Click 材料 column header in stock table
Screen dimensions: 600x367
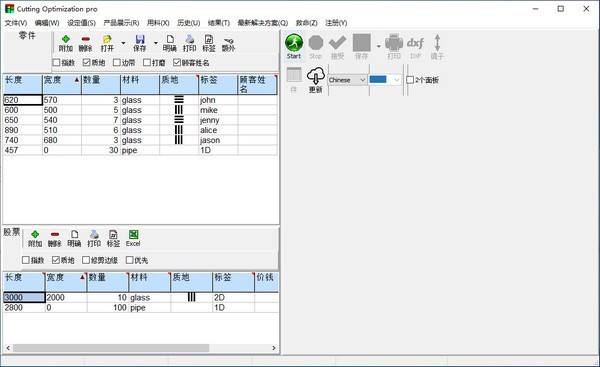[149, 282]
